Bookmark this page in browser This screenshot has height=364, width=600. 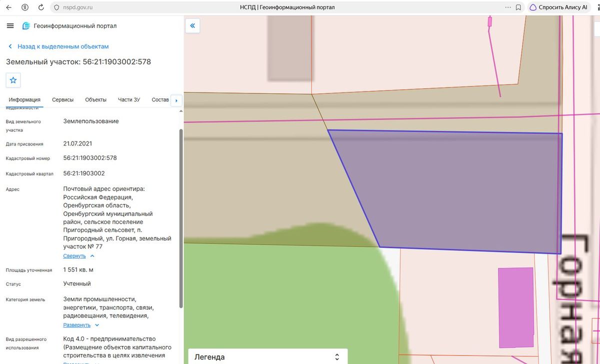518,7
